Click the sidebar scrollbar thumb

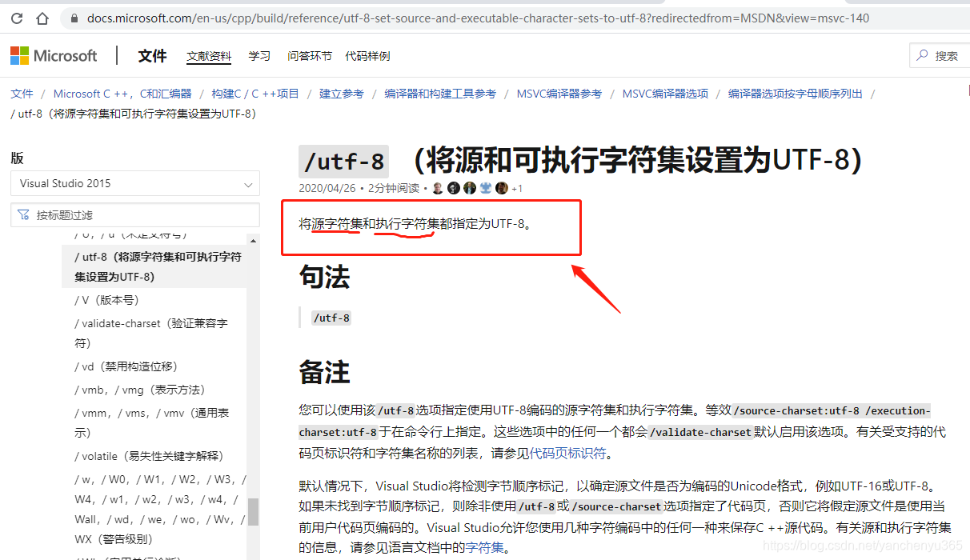coord(254,512)
